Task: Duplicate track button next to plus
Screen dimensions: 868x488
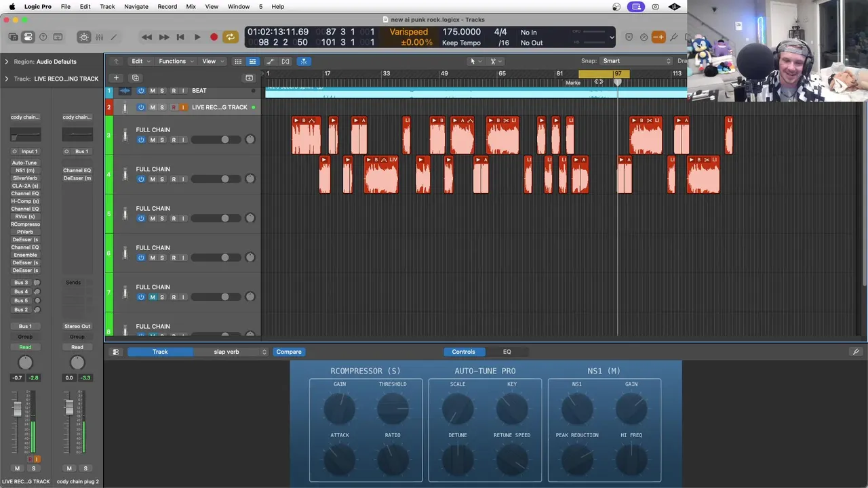Action: pyautogui.click(x=136, y=78)
